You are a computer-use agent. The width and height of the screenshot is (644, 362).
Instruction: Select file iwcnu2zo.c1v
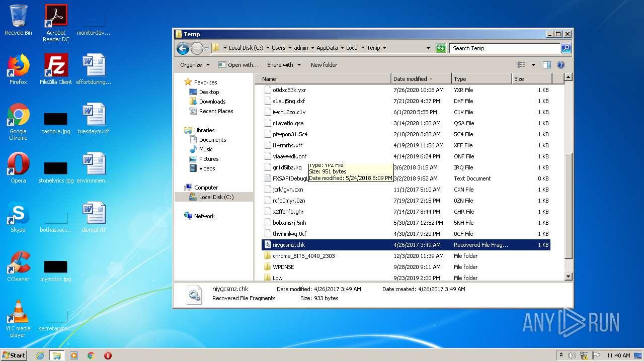click(x=289, y=112)
